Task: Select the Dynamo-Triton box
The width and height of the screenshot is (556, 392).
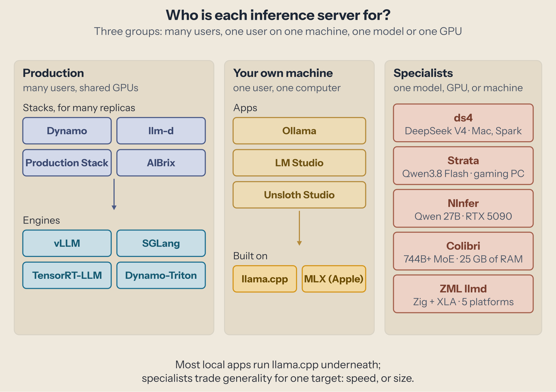Action: (x=161, y=275)
